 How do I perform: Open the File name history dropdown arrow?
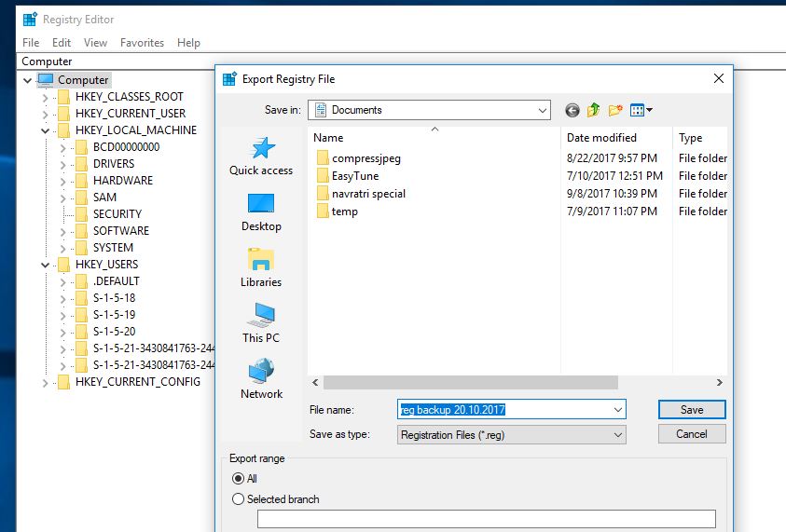coord(618,410)
